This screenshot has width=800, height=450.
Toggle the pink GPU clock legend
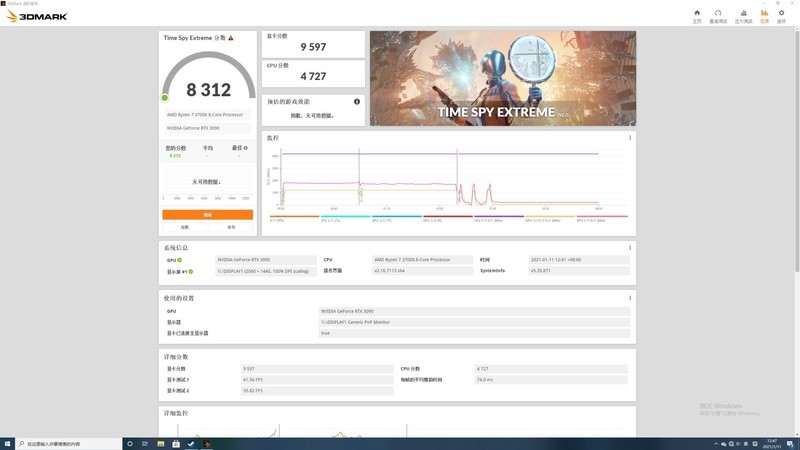pos(602,218)
